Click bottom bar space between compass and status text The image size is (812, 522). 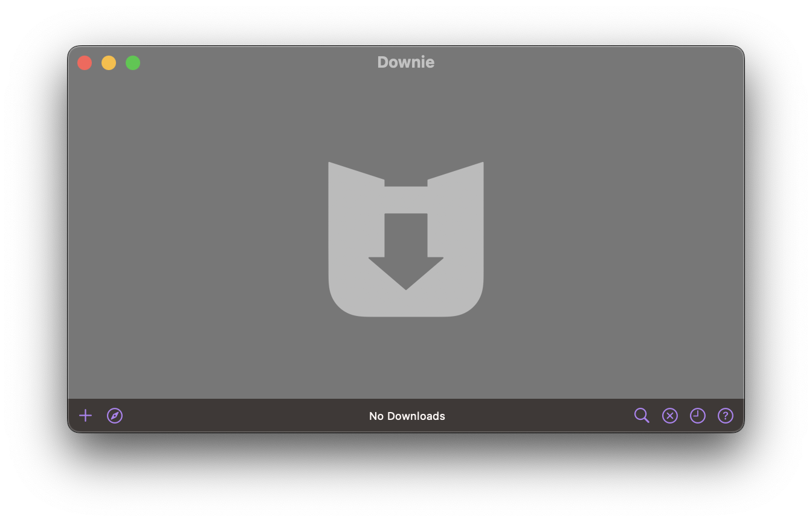pyautogui.click(x=242, y=416)
